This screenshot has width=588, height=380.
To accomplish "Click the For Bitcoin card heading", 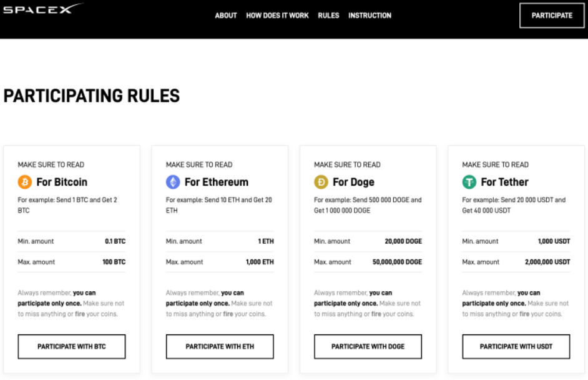I will (62, 182).
